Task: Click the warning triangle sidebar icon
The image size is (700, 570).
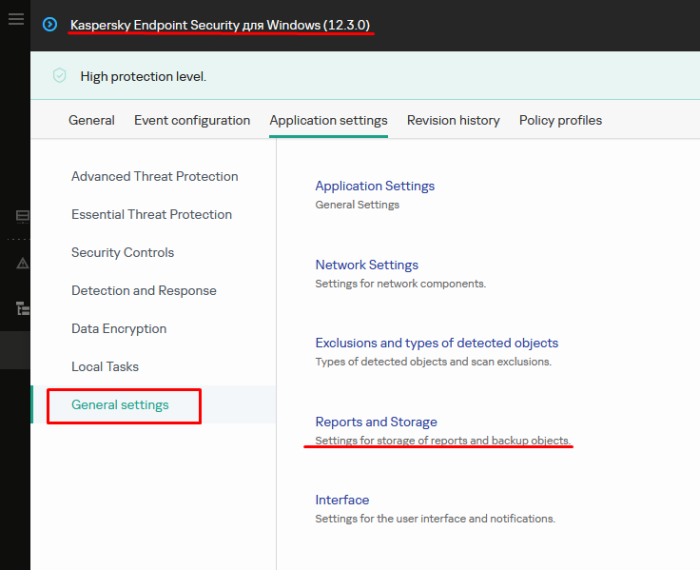Action: click(x=22, y=263)
